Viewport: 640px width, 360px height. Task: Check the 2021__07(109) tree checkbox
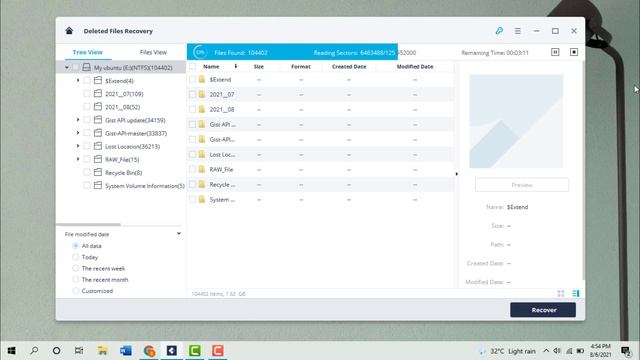[87, 93]
